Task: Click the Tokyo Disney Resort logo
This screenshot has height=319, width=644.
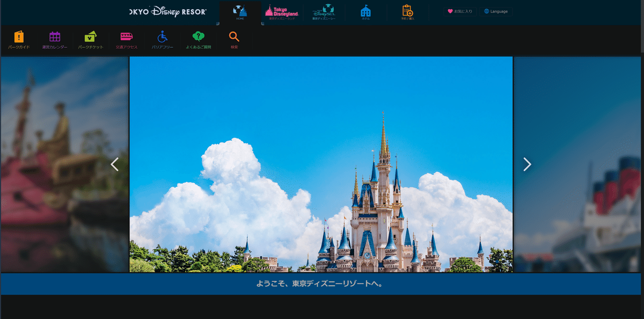Action: pyautogui.click(x=168, y=11)
